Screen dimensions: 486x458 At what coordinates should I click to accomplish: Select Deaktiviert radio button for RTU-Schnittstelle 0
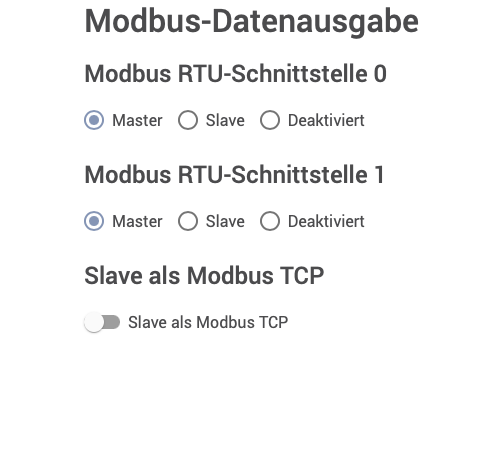coord(270,120)
